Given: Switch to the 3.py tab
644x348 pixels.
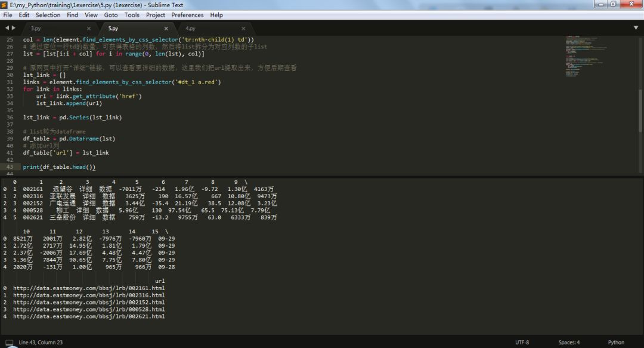Looking at the screenshot, I should pos(36,28).
